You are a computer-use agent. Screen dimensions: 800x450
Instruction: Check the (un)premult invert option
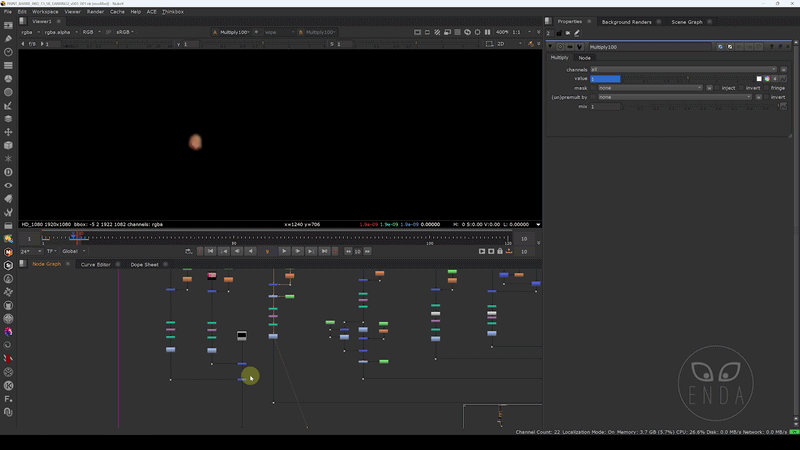(x=766, y=97)
